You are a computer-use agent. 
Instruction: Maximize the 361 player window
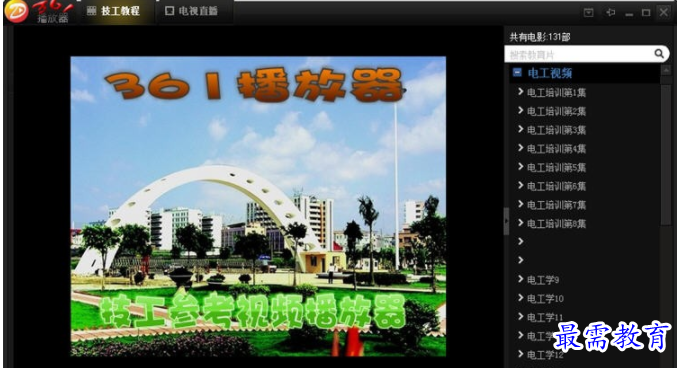pos(646,13)
